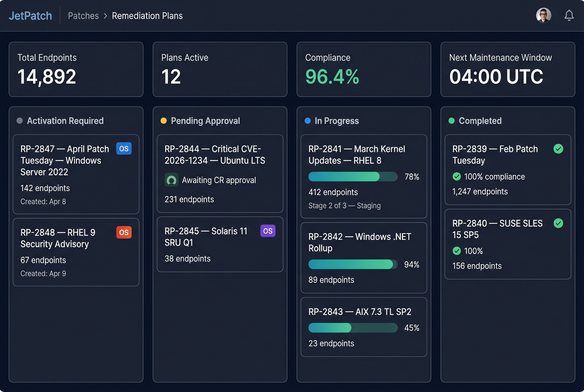Toggle the In Progress status indicator
The image size is (584, 392).
click(x=308, y=121)
